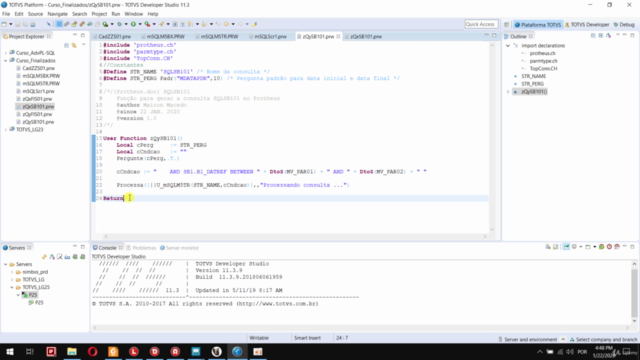Click the bar-chart icon in Servers panel toolbar
Image resolution: width=640 pixels, height=360 pixels.
(x=67, y=257)
